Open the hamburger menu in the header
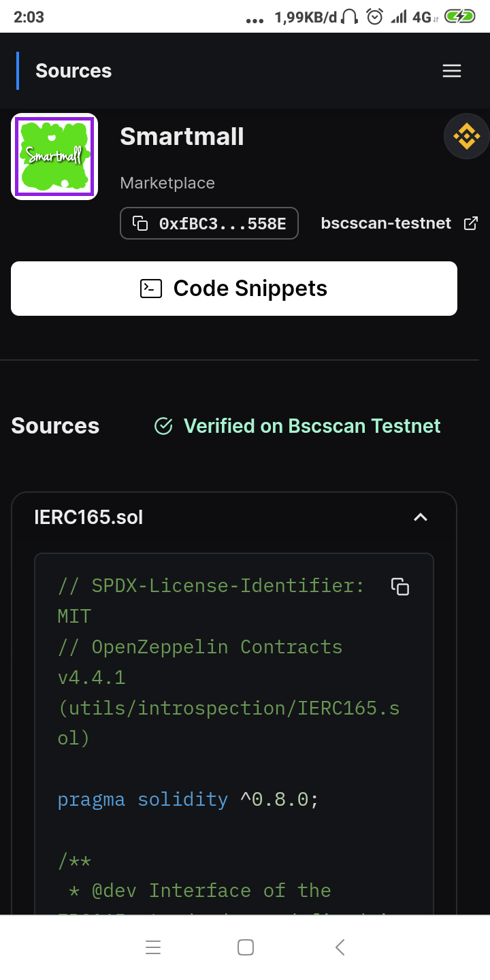490x980 pixels. coord(452,71)
